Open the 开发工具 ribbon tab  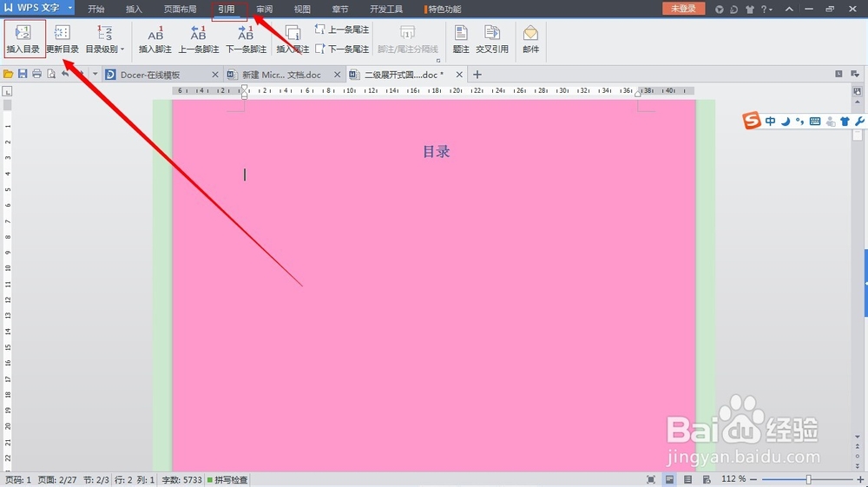[386, 9]
